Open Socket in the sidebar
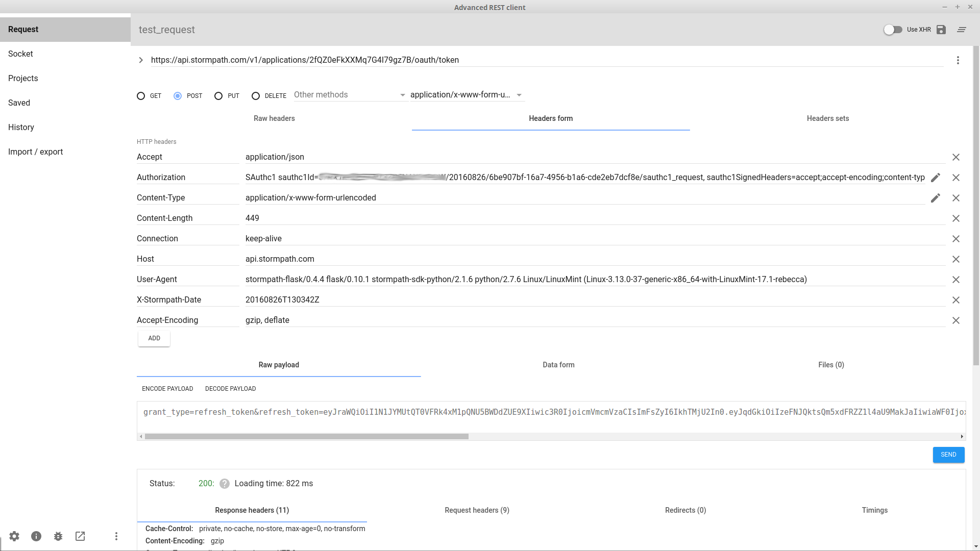This screenshot has height=551, width=980. pos(65,54)
